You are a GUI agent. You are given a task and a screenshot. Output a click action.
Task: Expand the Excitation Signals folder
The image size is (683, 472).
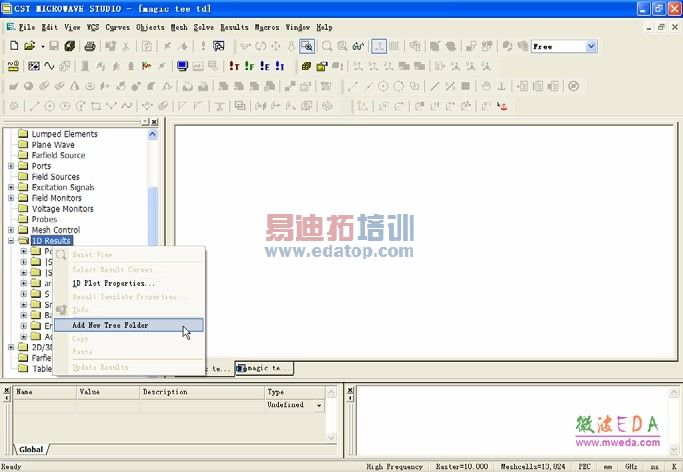[x=11, y=187]
